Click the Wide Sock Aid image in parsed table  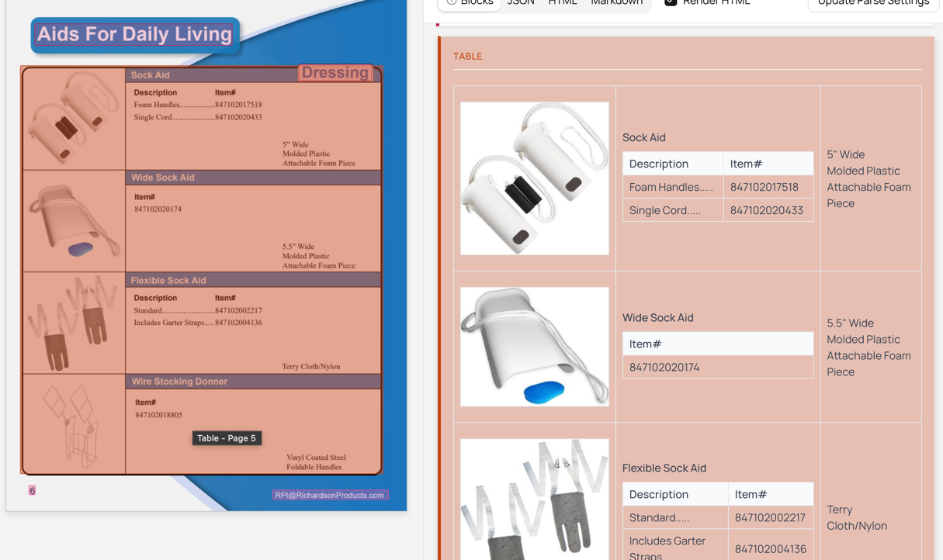(535, 347)
